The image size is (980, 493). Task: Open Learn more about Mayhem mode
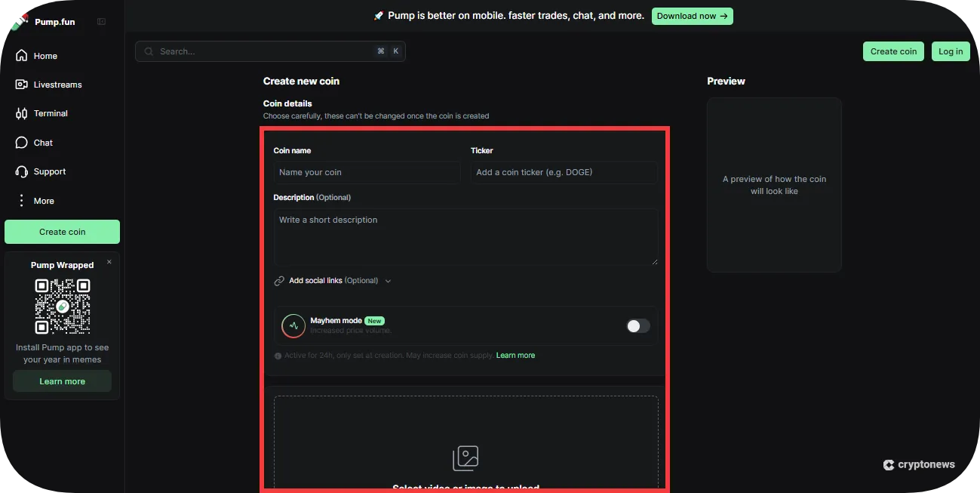tap(515, 355)
